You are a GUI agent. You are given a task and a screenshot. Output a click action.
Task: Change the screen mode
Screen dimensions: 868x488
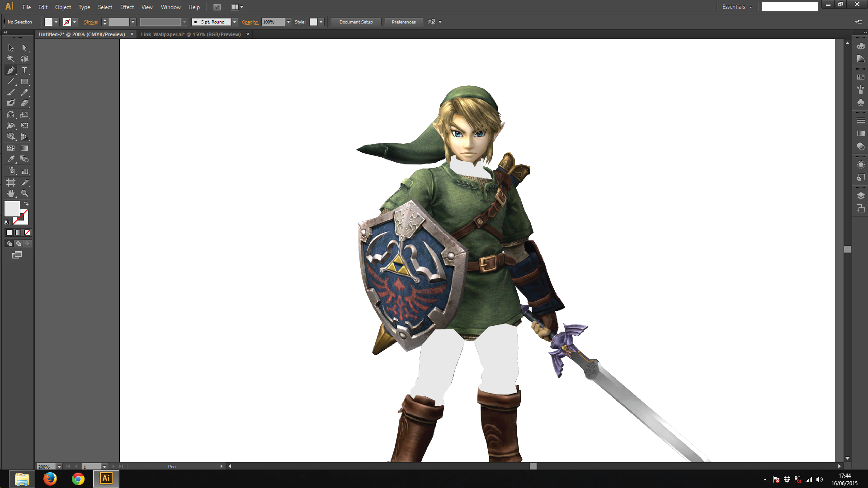[17, 255]
